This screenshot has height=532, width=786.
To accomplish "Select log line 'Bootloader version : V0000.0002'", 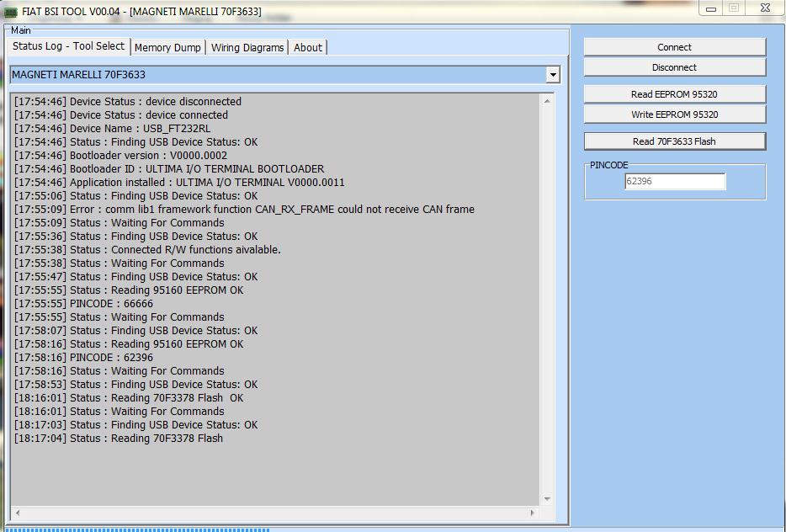I will click(x=120, y=156).
